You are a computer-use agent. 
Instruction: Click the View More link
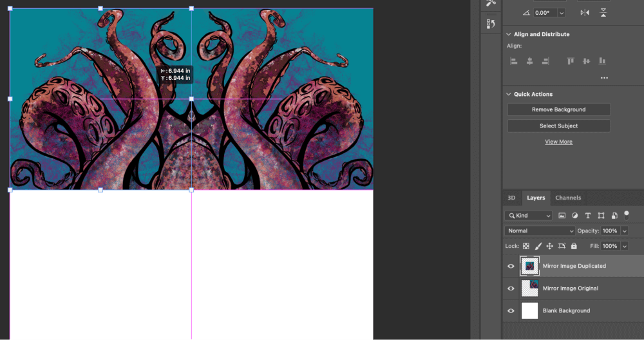pos(558,142)
